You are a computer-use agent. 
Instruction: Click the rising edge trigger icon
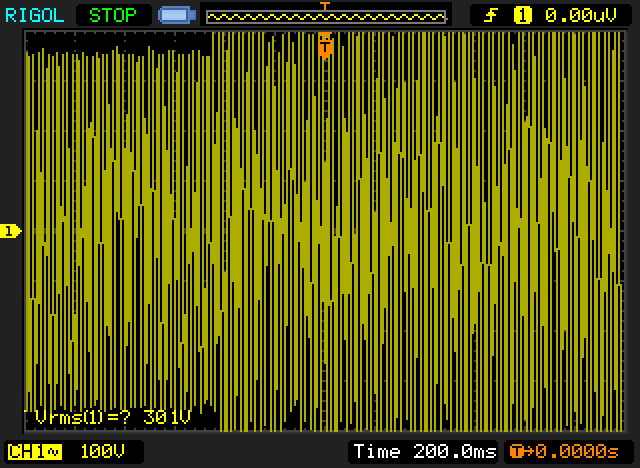click(491, 16)
